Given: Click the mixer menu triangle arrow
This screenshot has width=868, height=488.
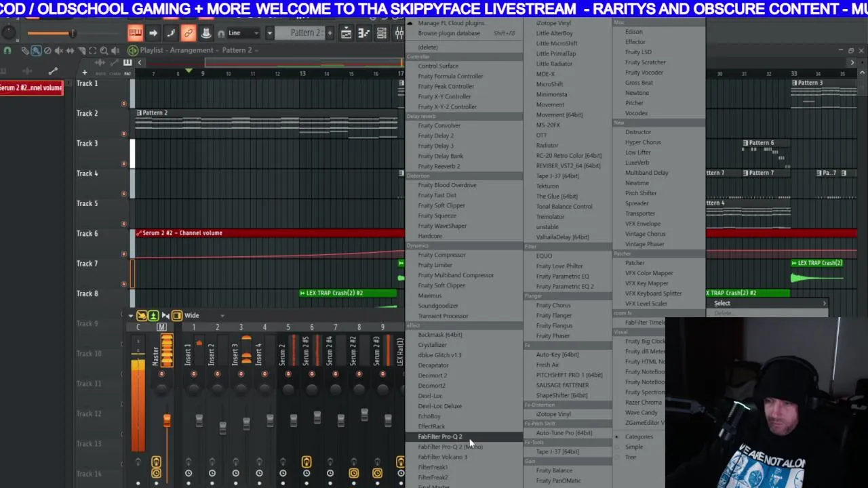Looking at the screenshot, I should 130,316.
